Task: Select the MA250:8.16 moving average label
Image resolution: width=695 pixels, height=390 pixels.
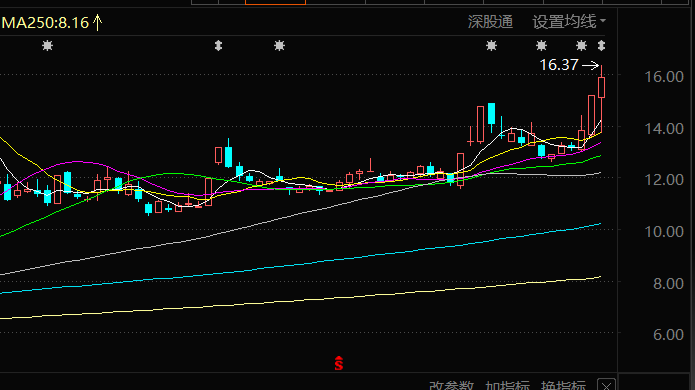Action: (45, 23)
